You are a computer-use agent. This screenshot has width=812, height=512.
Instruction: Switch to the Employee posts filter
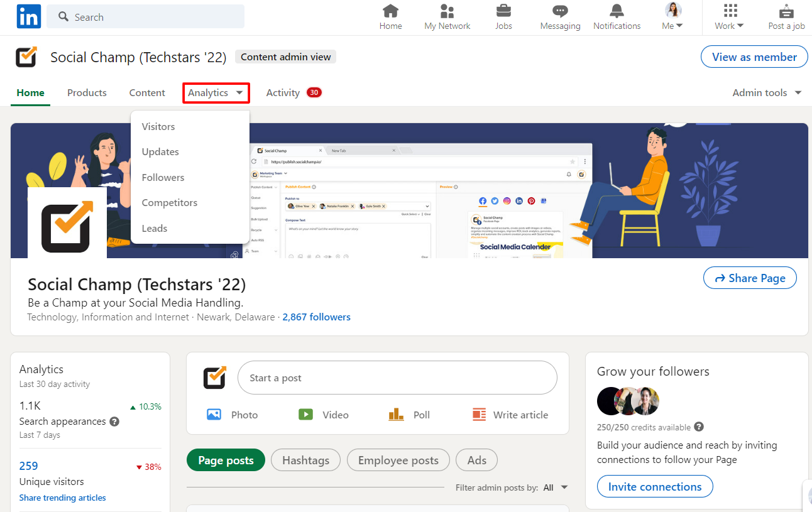click(x=398, y=460)
